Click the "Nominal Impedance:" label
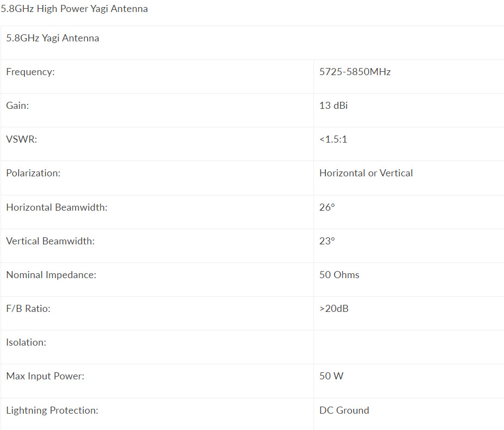This screenshot has height=430, width=504. [51, 275]
